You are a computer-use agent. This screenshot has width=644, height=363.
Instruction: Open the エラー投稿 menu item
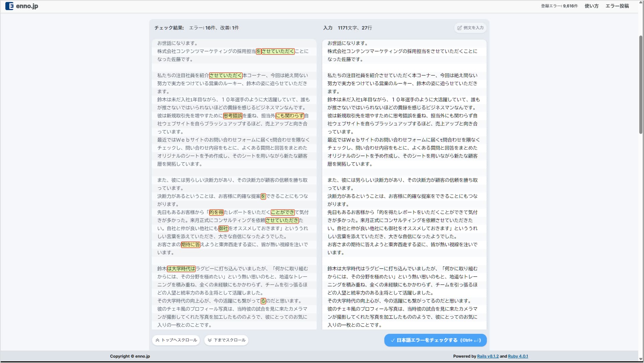pos(617,6)
